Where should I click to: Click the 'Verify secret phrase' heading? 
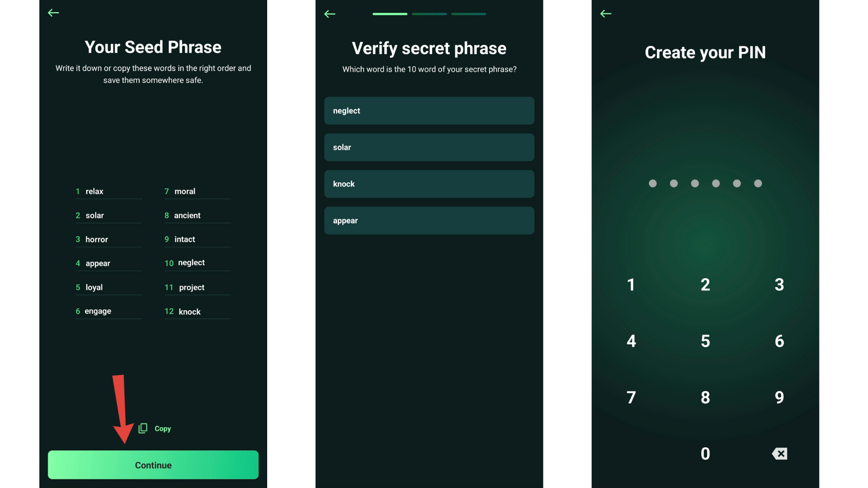429,48
